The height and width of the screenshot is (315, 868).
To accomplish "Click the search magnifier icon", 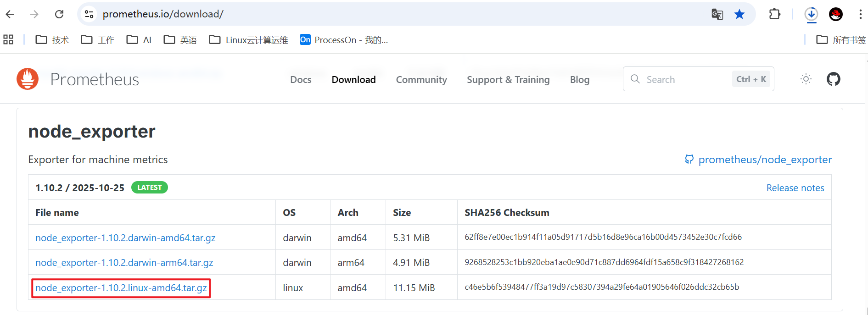I will click(x=635, y=79).
